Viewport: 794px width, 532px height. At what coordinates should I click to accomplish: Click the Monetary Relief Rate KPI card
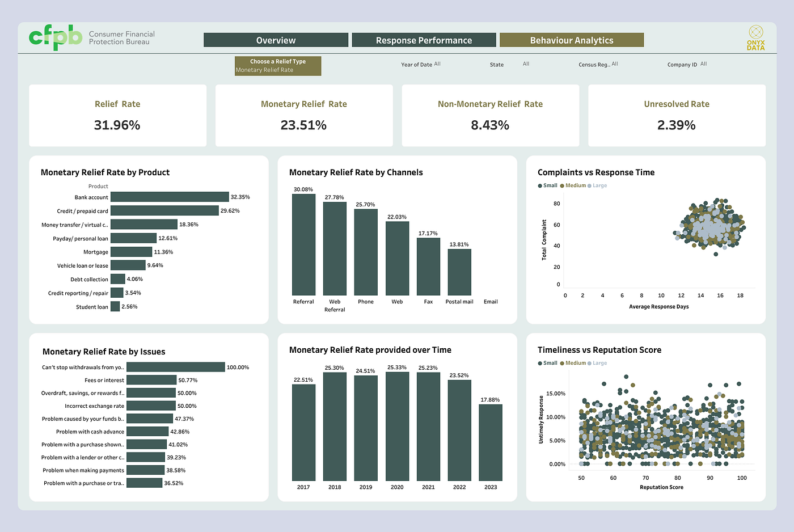tap(304, 116)
